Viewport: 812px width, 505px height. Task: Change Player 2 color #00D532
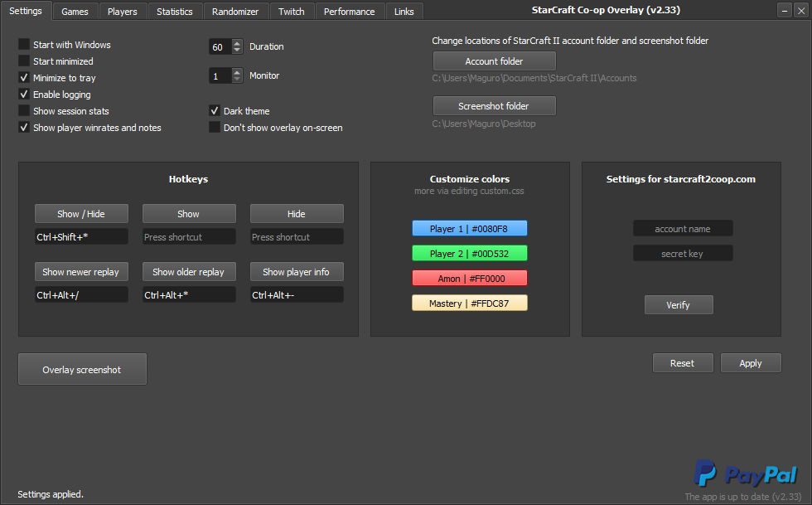point(469,253)
